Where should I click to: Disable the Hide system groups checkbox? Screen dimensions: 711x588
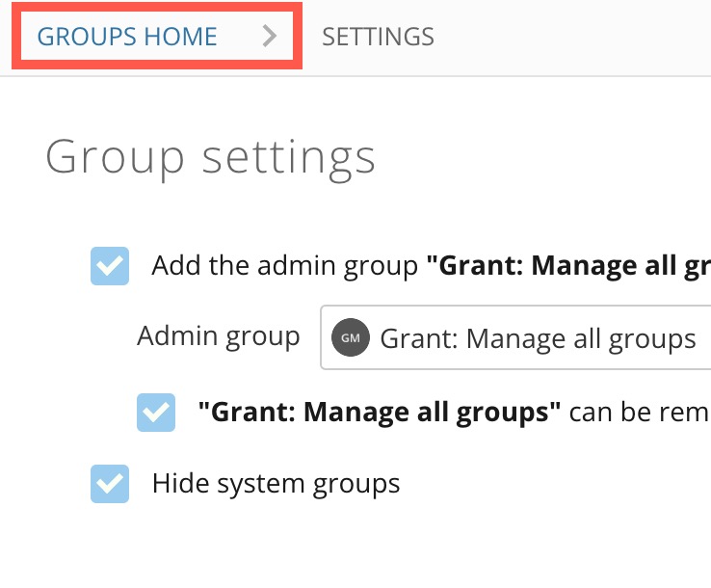pyautogui.click(x=110, y=483)
